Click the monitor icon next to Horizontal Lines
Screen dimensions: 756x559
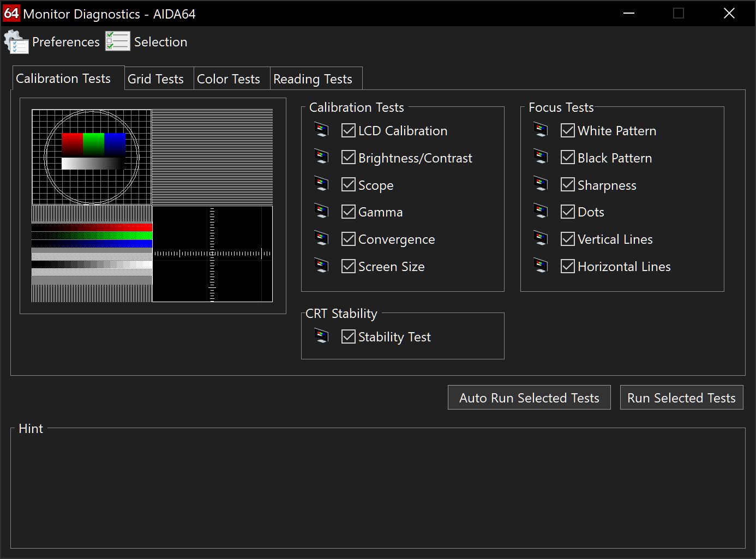click(x=541, y=266)
